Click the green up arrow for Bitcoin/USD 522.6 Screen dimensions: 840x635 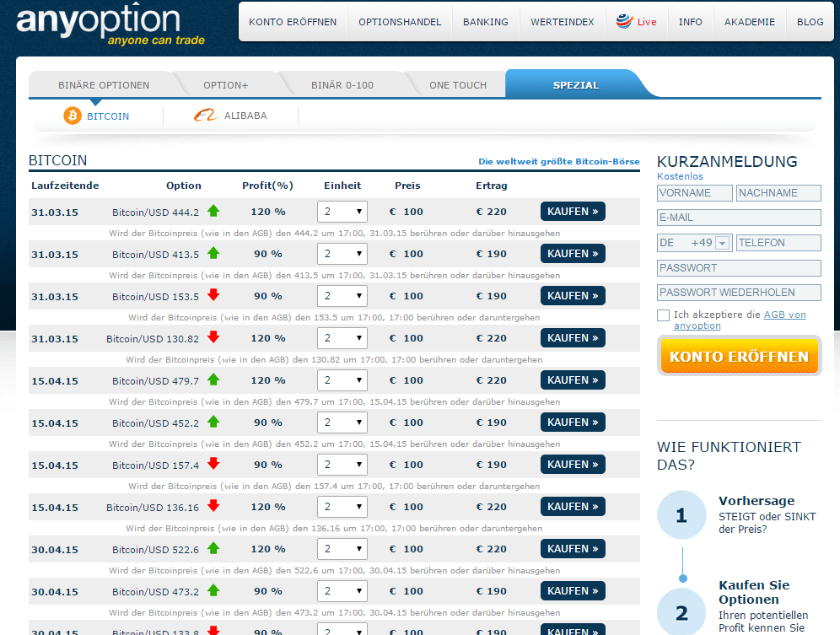(213, 549)
